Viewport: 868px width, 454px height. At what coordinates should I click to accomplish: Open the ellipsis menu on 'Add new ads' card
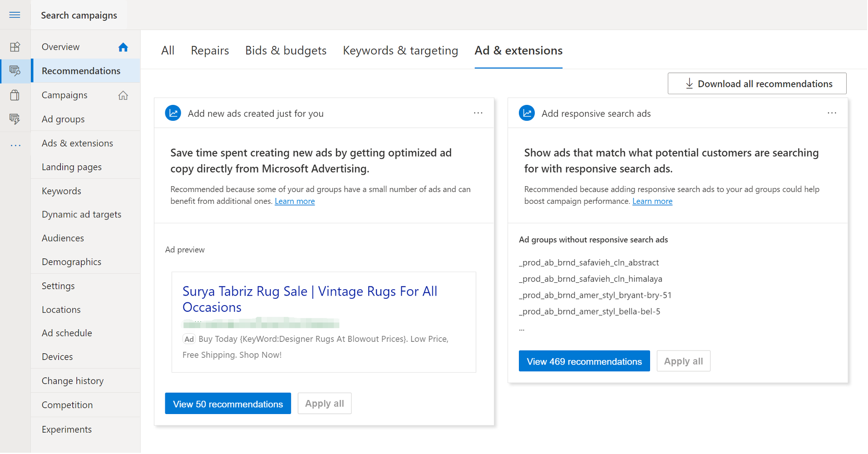click(x=478, y=113)
